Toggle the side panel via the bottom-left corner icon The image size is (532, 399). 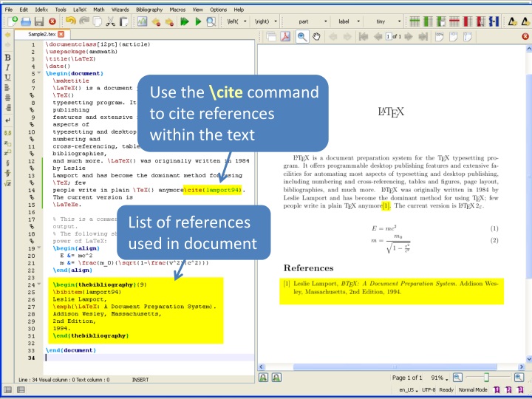pos(8,389)
